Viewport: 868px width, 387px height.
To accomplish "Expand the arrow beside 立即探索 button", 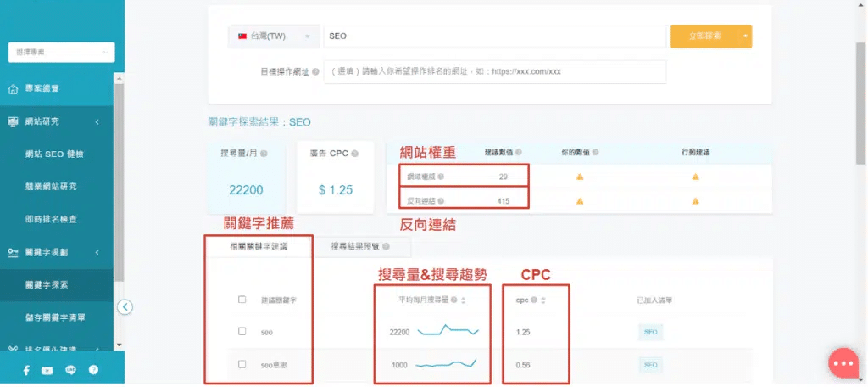I will coord(746,36).
